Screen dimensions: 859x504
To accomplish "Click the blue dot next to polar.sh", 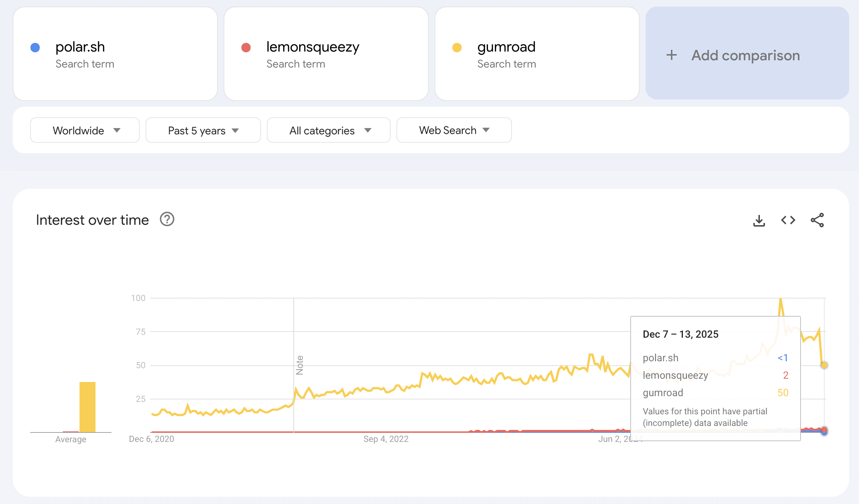I will pyautogui.click(x=35, y=47).
